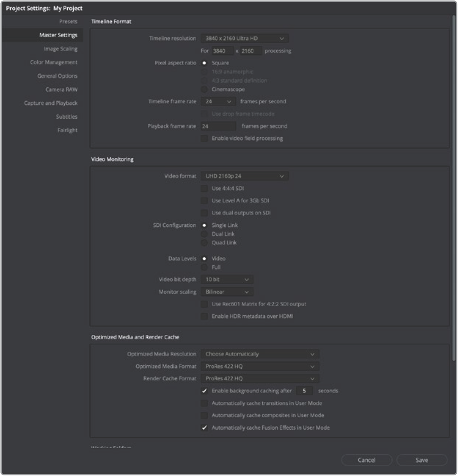The image size is (458, 476).
Task: Go to Fairlight settings
Action: (67, 130)
